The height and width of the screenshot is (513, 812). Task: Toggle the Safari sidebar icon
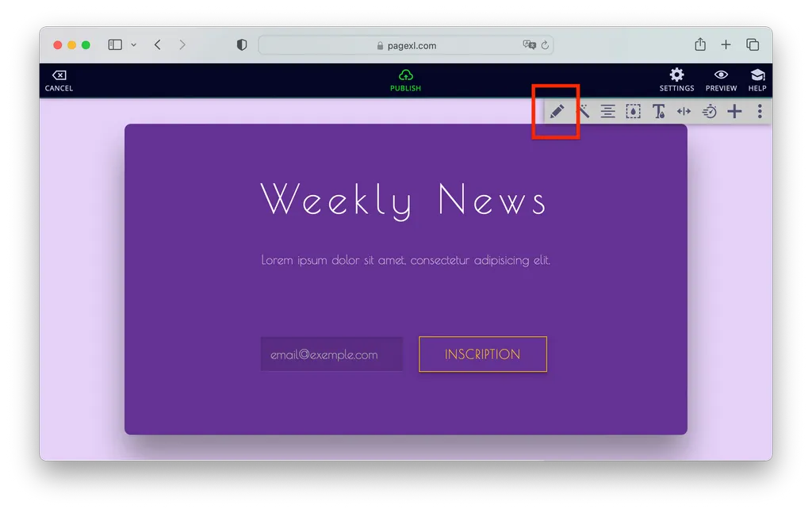click(x=115, y=45)
